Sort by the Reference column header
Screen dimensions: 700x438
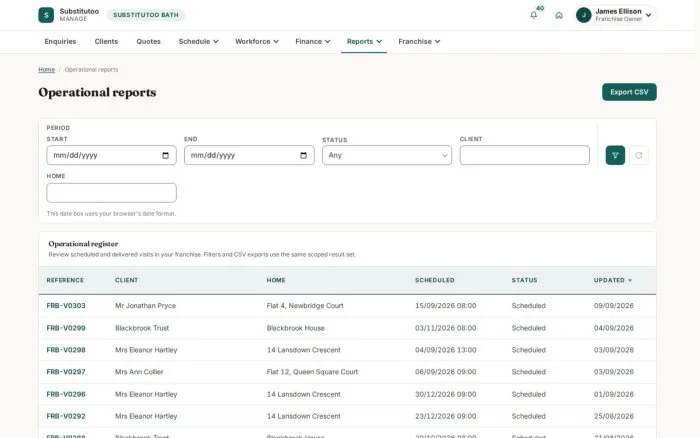[65, 280]
